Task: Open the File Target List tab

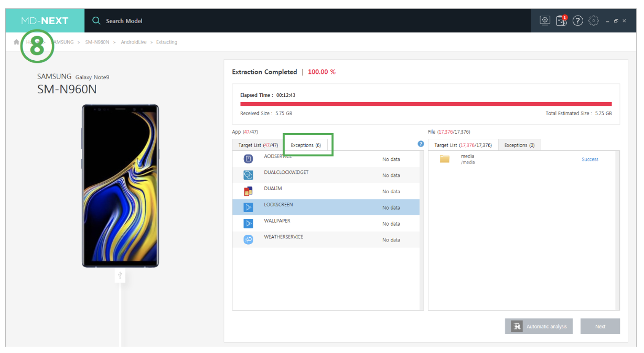Action: tap(463, 145)
